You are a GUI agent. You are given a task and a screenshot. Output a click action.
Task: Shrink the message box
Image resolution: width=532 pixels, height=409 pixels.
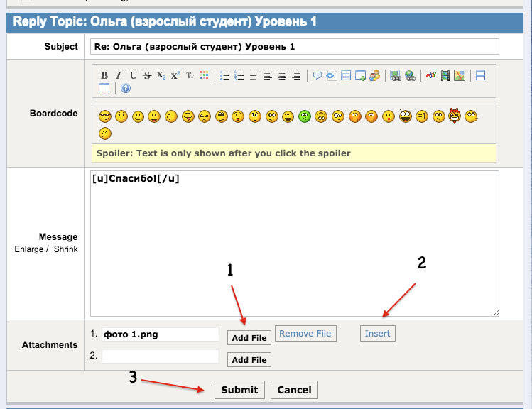[66, 249]
